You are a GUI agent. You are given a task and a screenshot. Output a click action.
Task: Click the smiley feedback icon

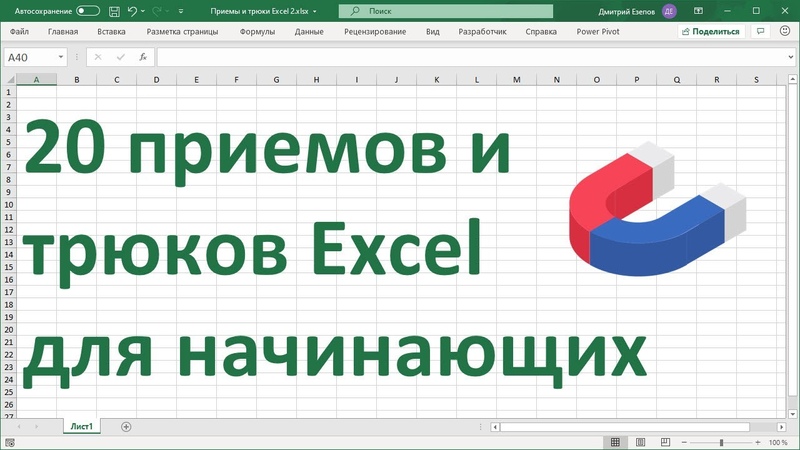[785, 31]
